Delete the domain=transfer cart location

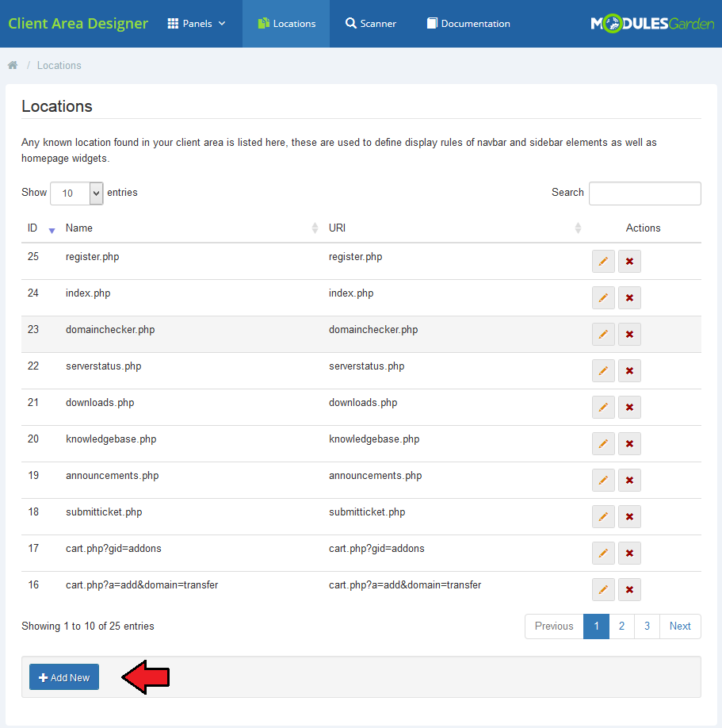(x=629, y=590)
